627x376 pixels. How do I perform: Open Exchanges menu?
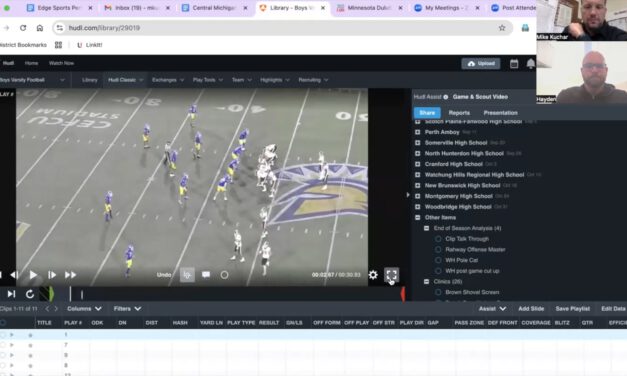tap(168, 80)
